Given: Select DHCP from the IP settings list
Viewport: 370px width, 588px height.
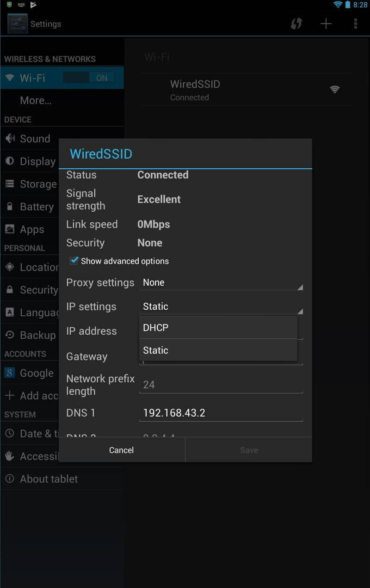Looking at the screenshot, I should point(218,327).
